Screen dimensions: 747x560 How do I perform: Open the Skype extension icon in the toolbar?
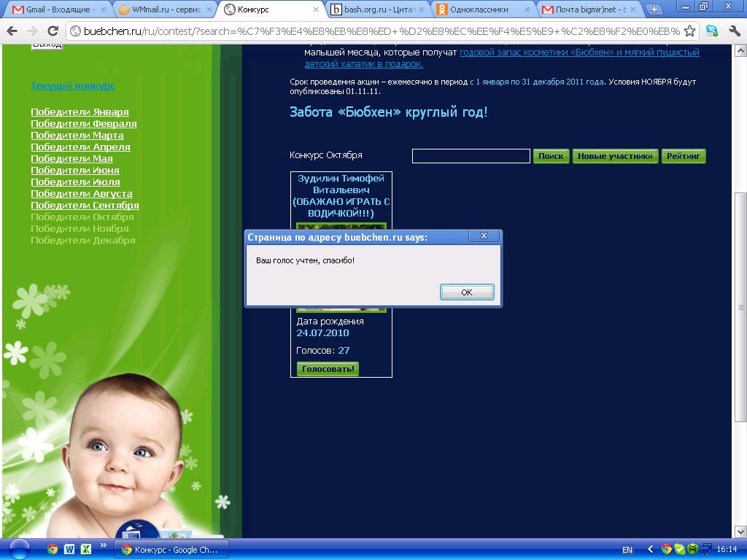712,31
